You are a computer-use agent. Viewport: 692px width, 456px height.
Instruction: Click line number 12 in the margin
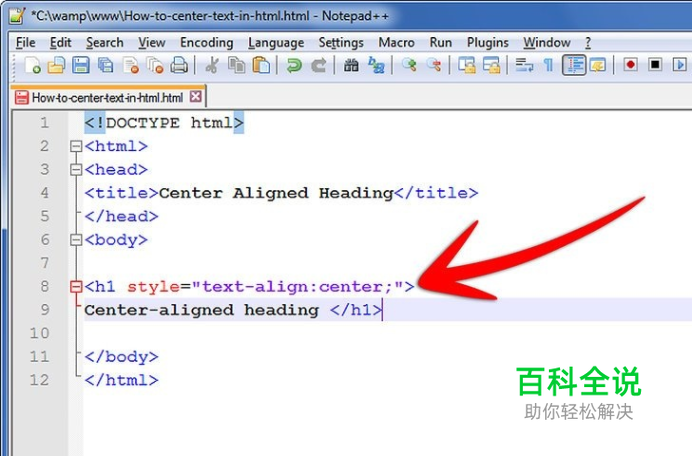39,380
